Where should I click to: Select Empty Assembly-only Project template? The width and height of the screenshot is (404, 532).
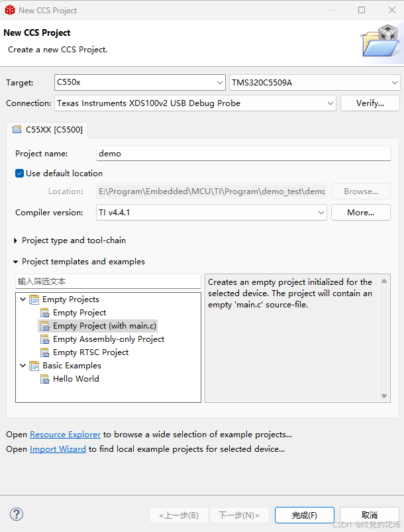click(109, 339)
